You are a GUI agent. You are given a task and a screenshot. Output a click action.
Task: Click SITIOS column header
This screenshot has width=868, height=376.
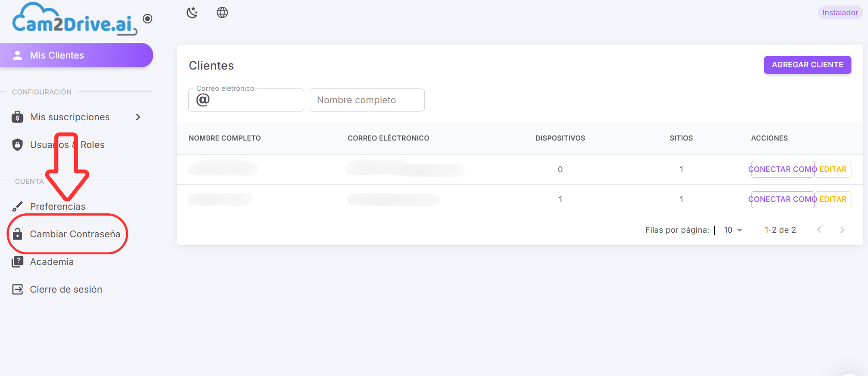coord(681,138)
